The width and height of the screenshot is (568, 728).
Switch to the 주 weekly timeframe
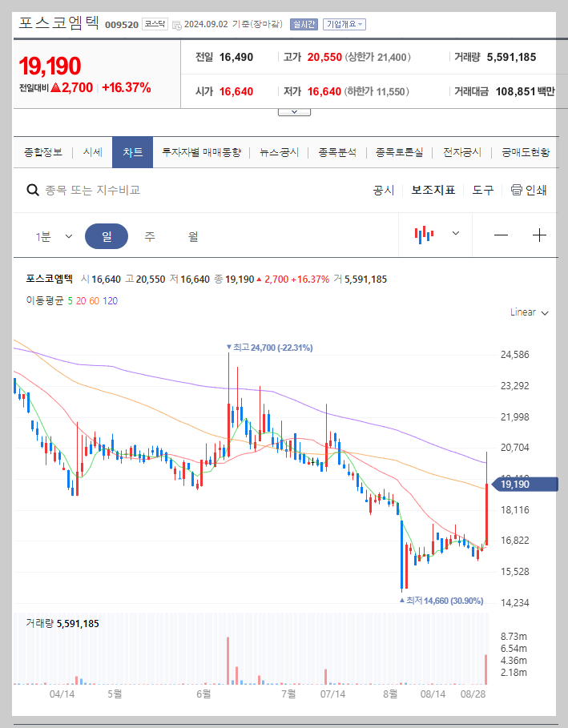[x=148, y=235]
